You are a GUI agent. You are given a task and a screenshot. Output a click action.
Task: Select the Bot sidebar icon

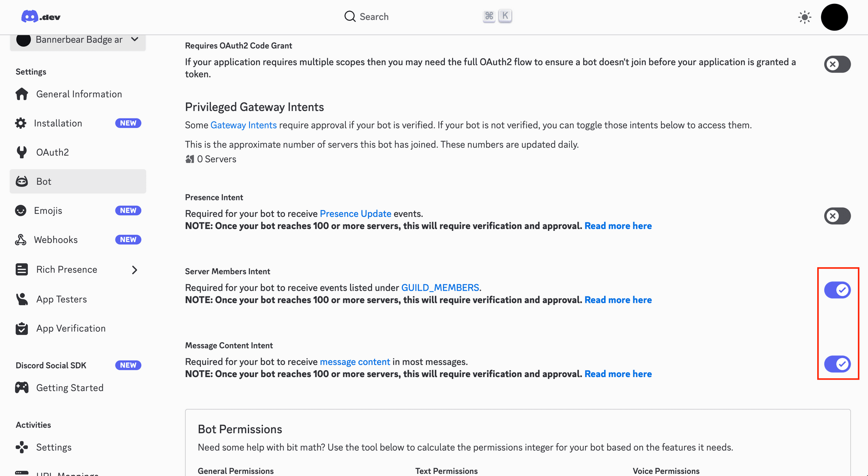(22, 181)
